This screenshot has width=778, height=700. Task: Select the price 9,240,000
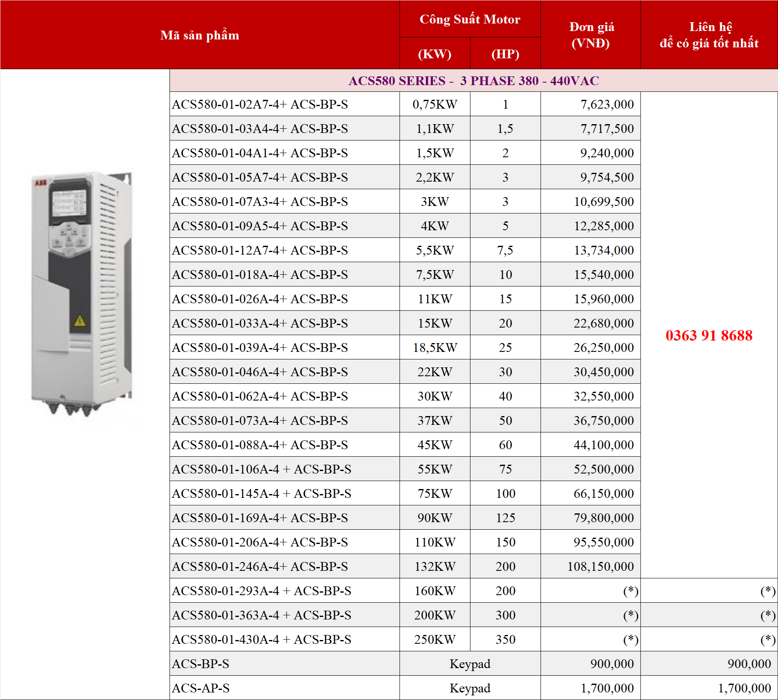pyautogui.click(x=607, y=153)
